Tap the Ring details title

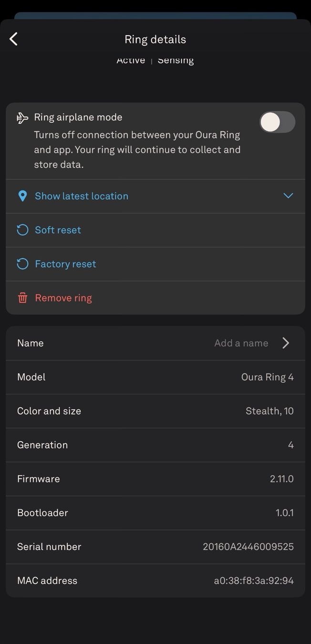[x=155, y=39]
